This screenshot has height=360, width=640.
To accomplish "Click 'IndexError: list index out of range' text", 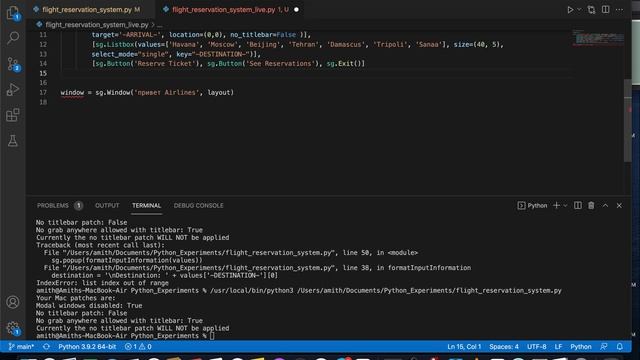I will (x=102, y=283).
